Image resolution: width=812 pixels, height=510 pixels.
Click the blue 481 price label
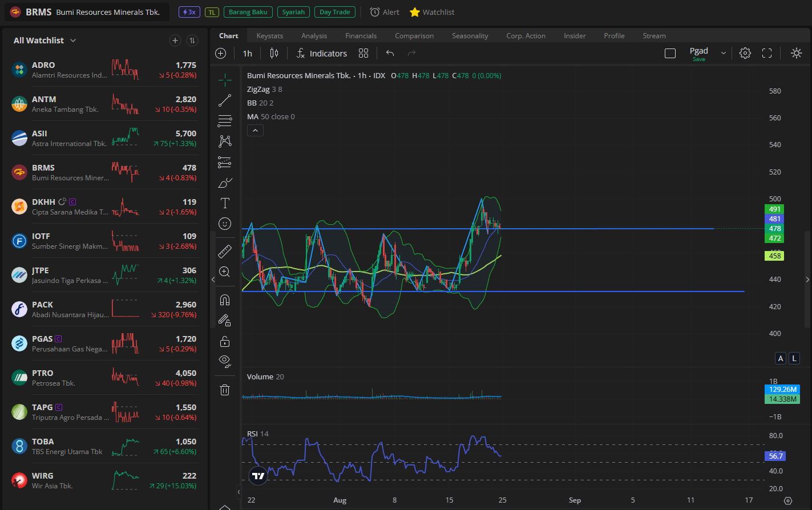coord(774,218)
